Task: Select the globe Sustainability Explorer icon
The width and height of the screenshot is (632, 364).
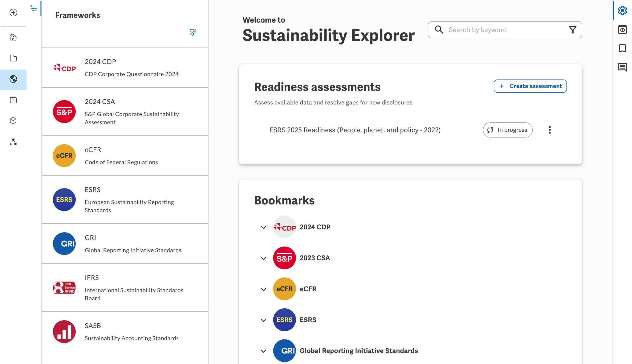Action: click(13, 79)
